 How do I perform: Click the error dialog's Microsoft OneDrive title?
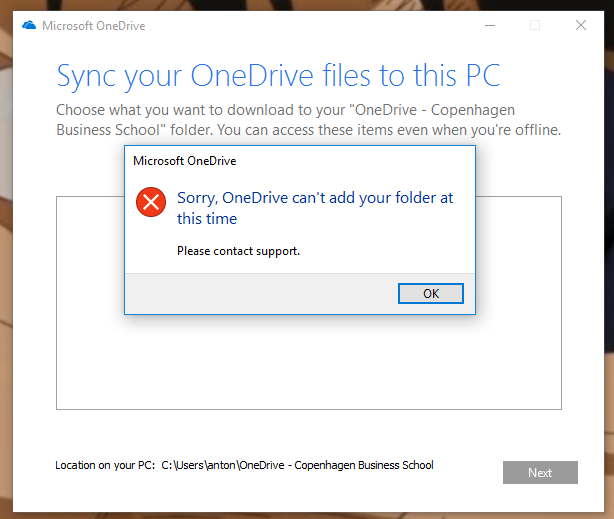coord(184,161)
